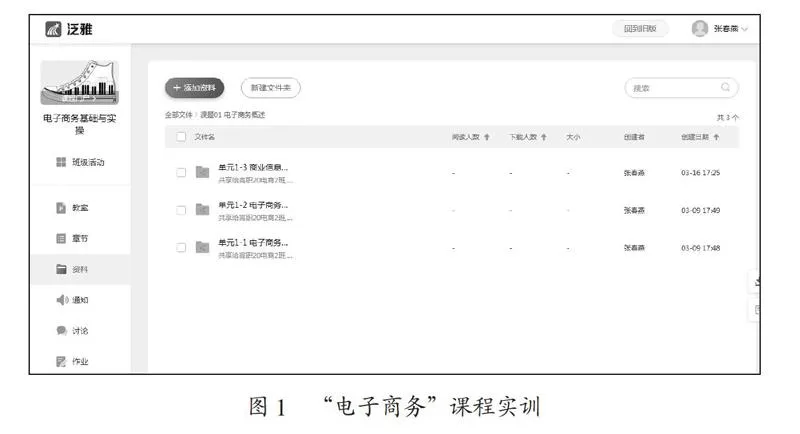Open the 教案 menu item
The height and width of the screenshot is (434, 800).
tap(80, 208)
